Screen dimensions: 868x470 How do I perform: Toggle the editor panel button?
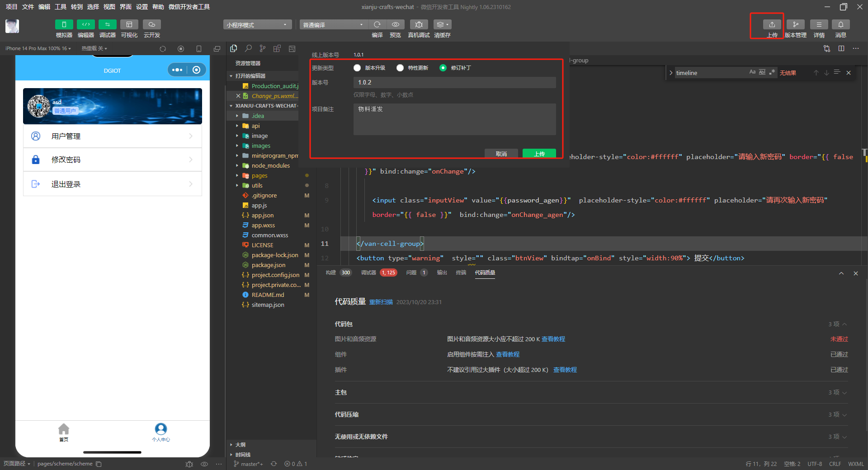[x=85, y=24]
